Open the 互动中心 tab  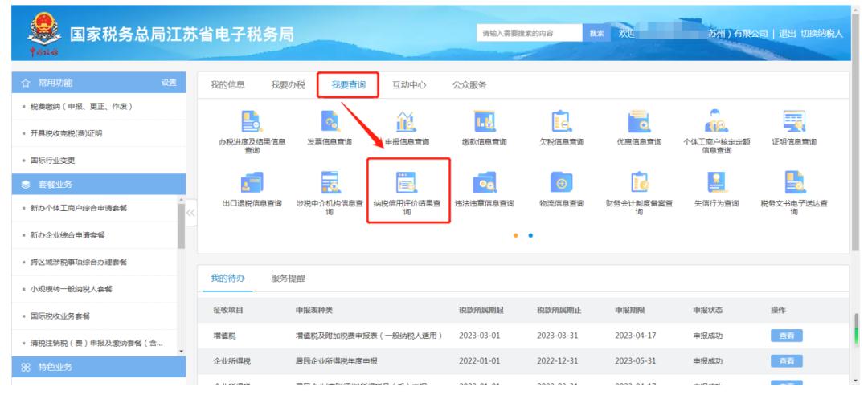pos(409,85)
